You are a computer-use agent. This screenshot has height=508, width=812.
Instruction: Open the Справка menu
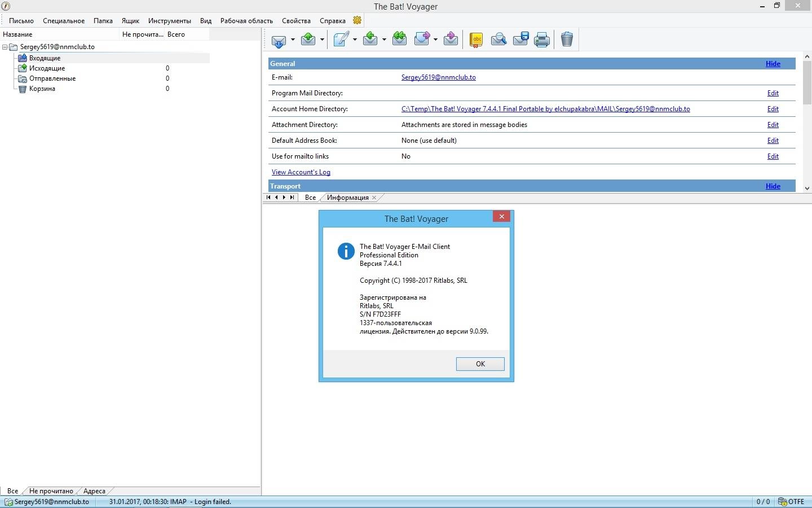coord(333,21)
